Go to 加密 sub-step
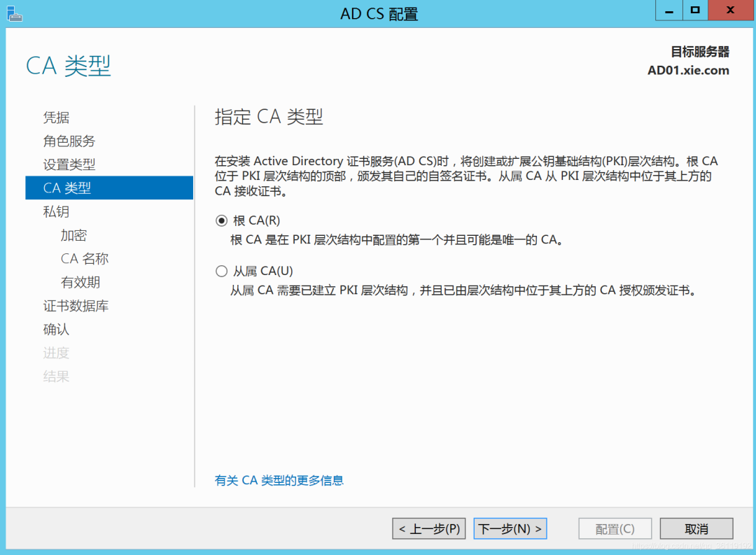 pos(73,236)
